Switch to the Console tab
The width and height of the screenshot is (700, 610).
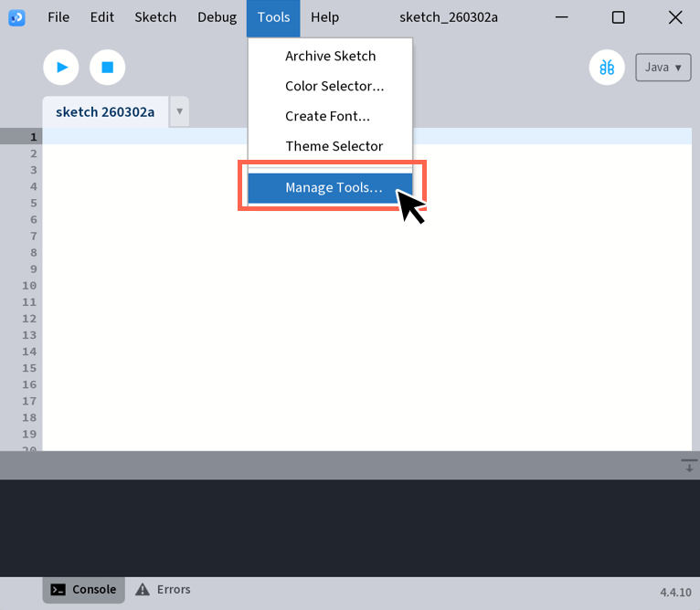pos(83,590)
